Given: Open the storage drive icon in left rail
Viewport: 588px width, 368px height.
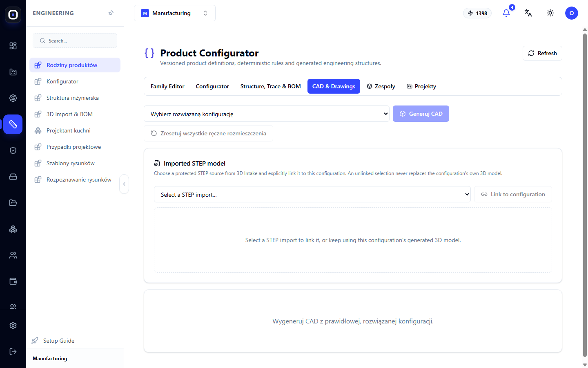Looking at the screenshot, I should [13, 177].
